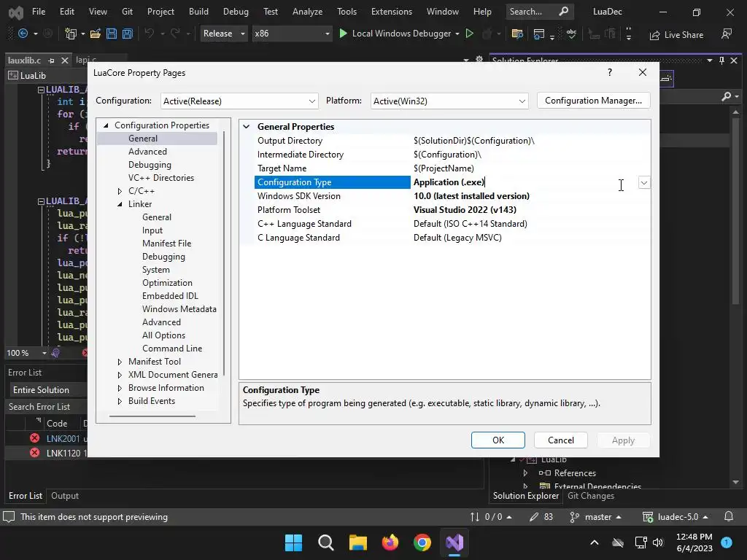Select Linker Input page in tree
747x560 pixels.
point(152,230)
